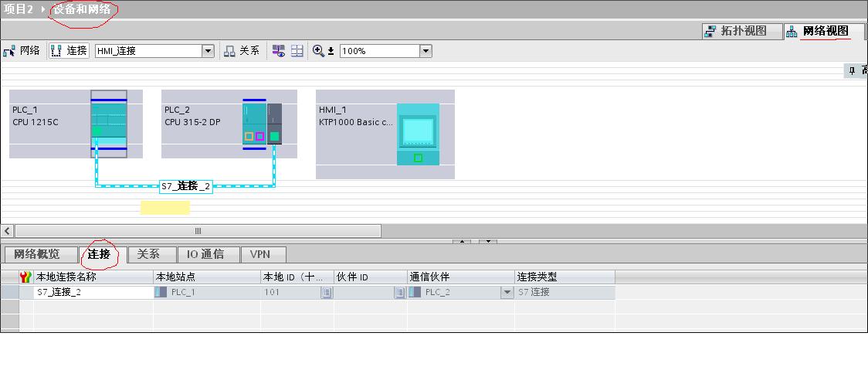
Task: Open the 网络概览 network overview tab
Action: click(x=40, y=255)
